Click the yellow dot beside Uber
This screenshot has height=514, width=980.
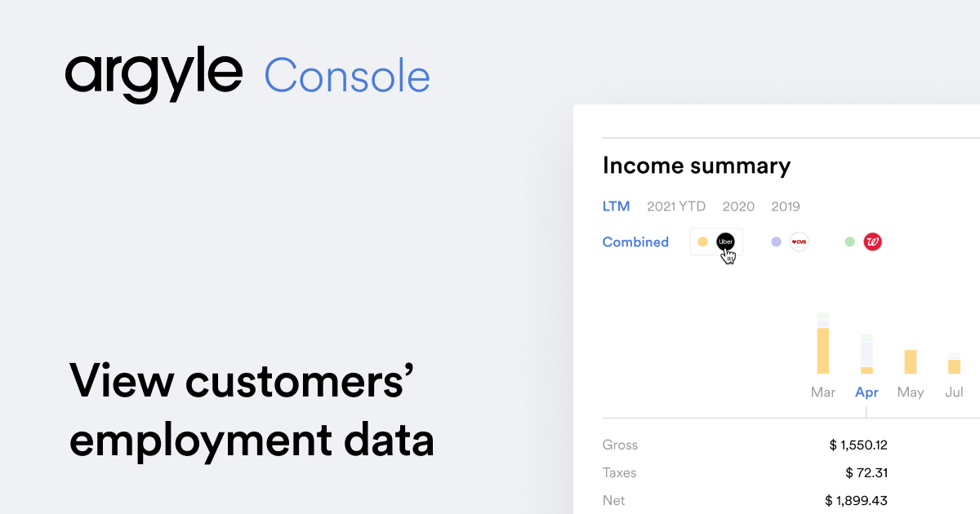702,241
